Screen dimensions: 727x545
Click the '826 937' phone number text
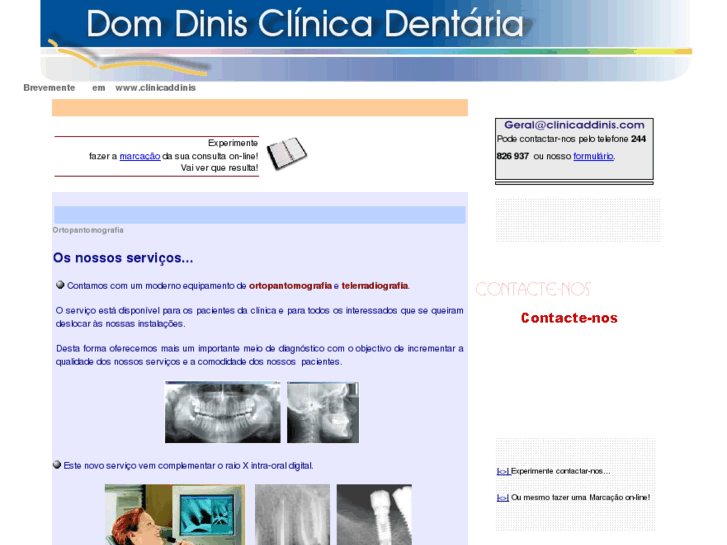[512, 156]
